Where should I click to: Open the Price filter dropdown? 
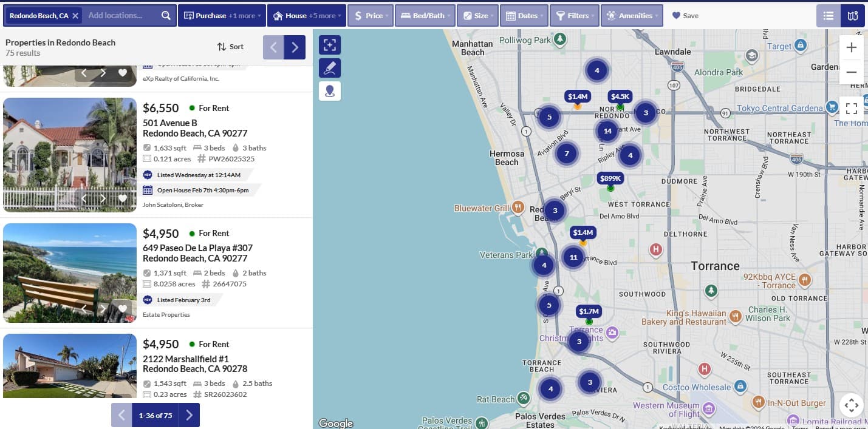pos(371,16)
